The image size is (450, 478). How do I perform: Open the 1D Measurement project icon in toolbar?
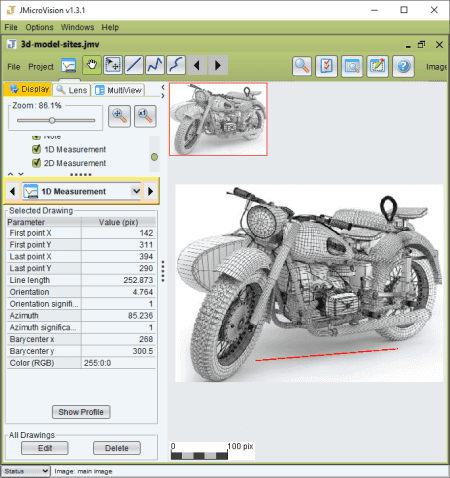point(69,65)
